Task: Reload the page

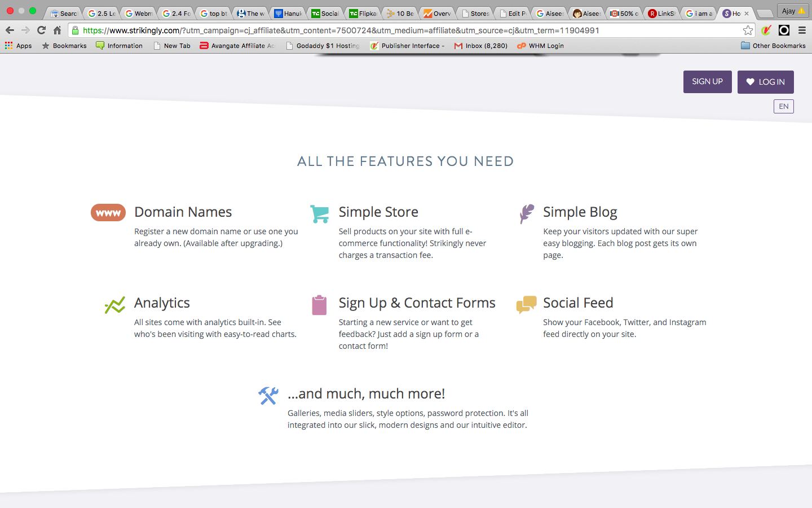Action: [41, 30]
